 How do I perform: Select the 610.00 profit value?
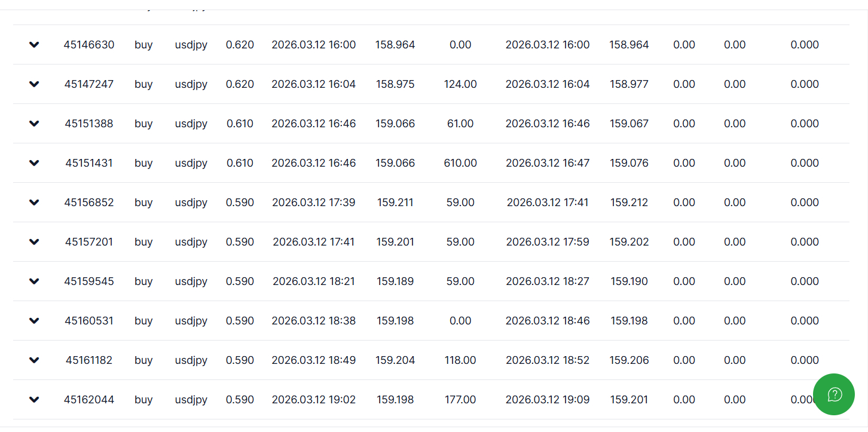[460, 163]
